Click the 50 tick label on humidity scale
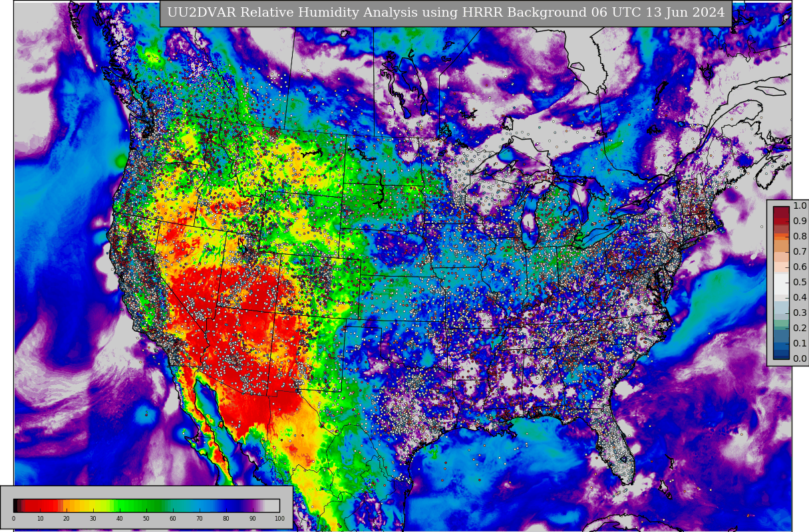The width and height of the screenshot is (809, 532). pyautogui.click(x=146, y=519)
